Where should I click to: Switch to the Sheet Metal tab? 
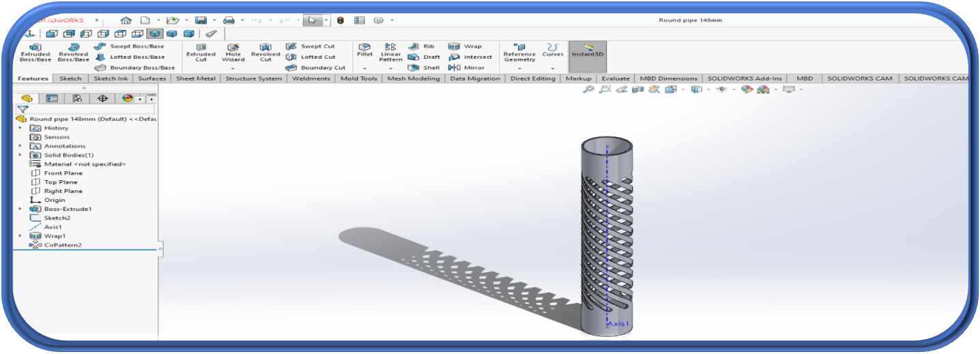pos(196,78)
